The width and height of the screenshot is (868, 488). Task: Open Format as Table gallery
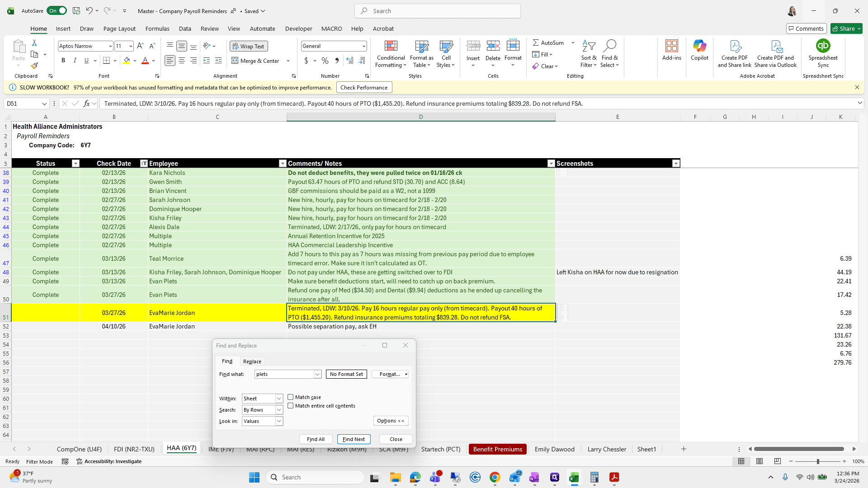coord(421,54)
